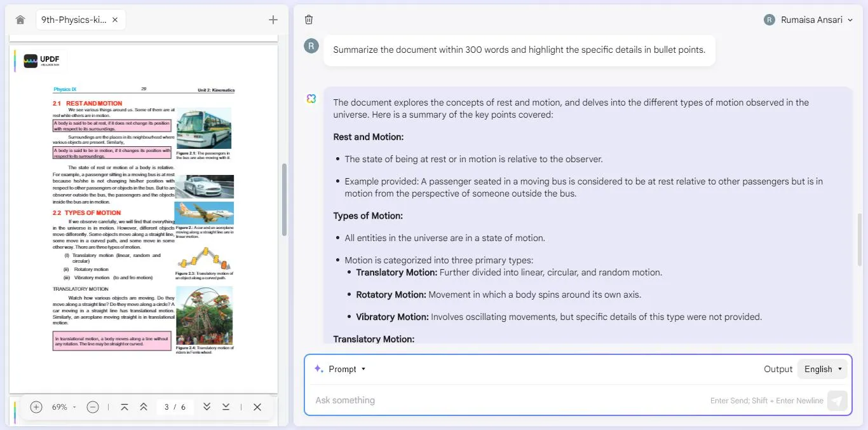Click the pink 'body is said to be at rest' box
868x430 pixels.
click(x=112, y=126)
